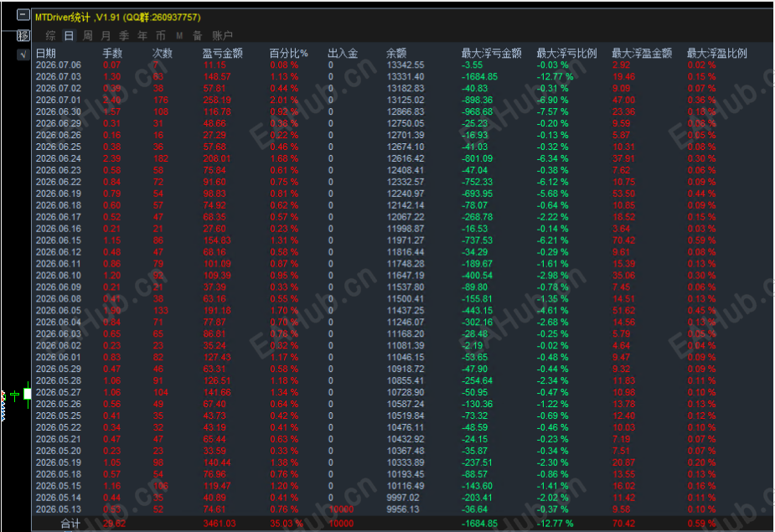Screen dimensions: 775x532
Task: Click the 手数 column header
Action: point(112,54)
